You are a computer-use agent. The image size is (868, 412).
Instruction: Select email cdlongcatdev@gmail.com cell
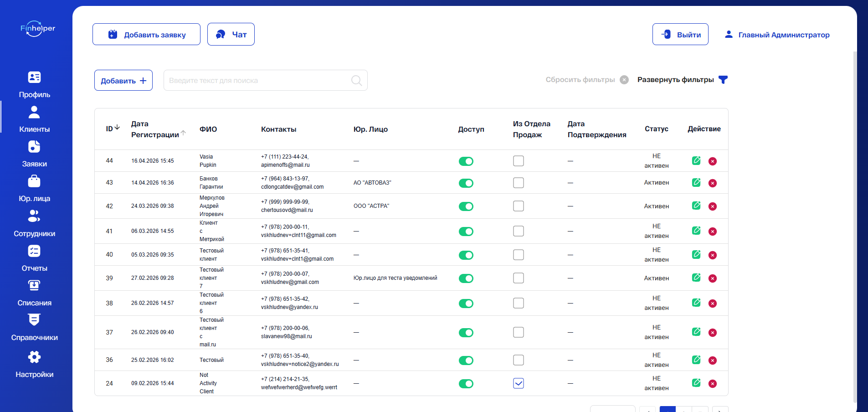click(x=293, y=187)
